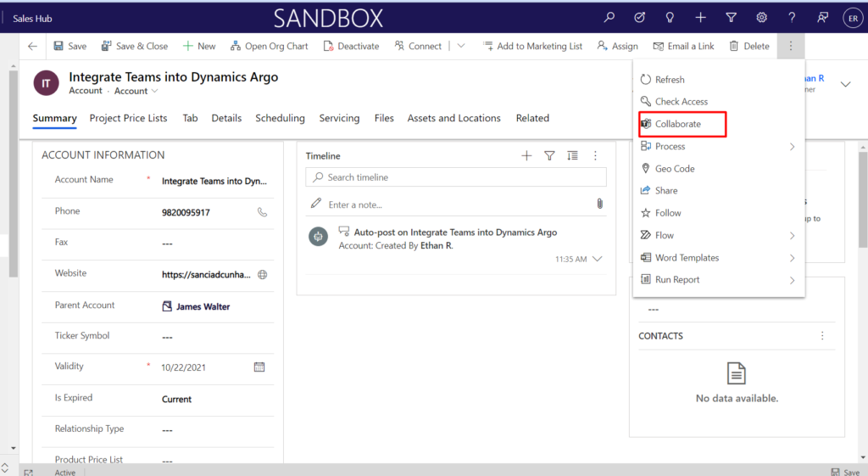Click Assign command
Image resolution: width=868 pixels, height=476 pixels.
pos(618,46)
